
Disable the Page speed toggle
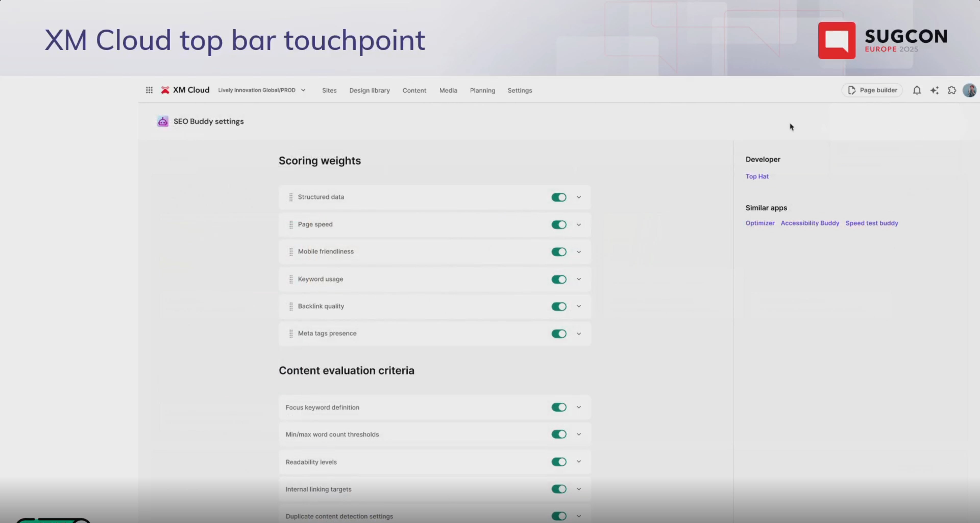[x=559, y=225]
